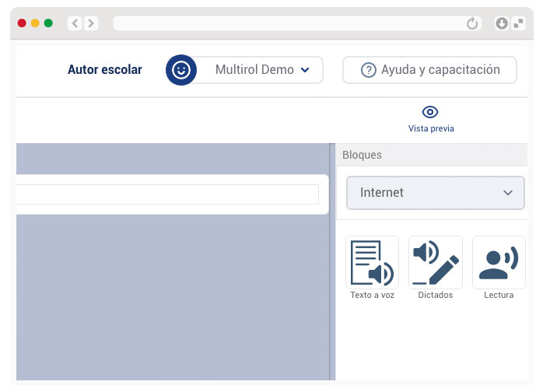The width and height of the screenshot is (543, 392).
Task: Click the question mark help icon
Action: 369,70
